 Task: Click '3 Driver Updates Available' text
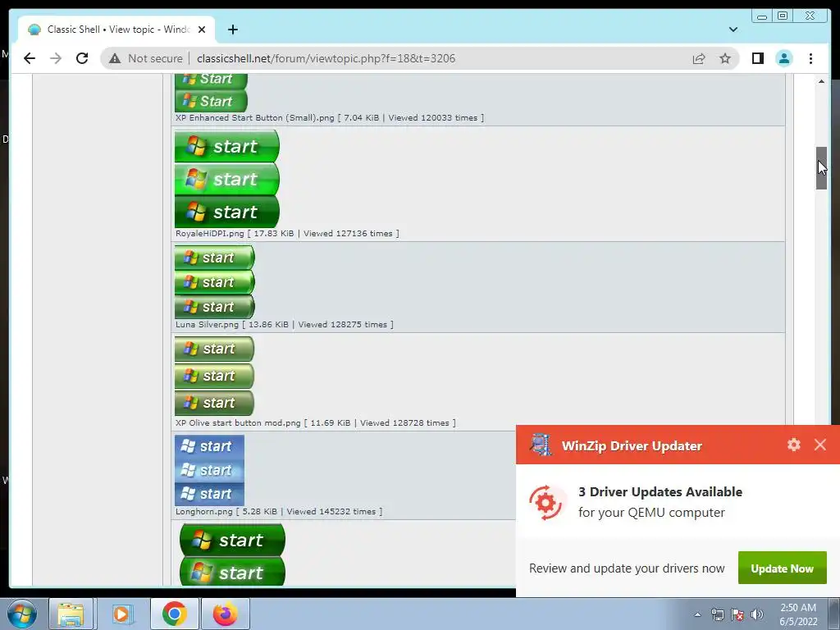tap(660, 492)
